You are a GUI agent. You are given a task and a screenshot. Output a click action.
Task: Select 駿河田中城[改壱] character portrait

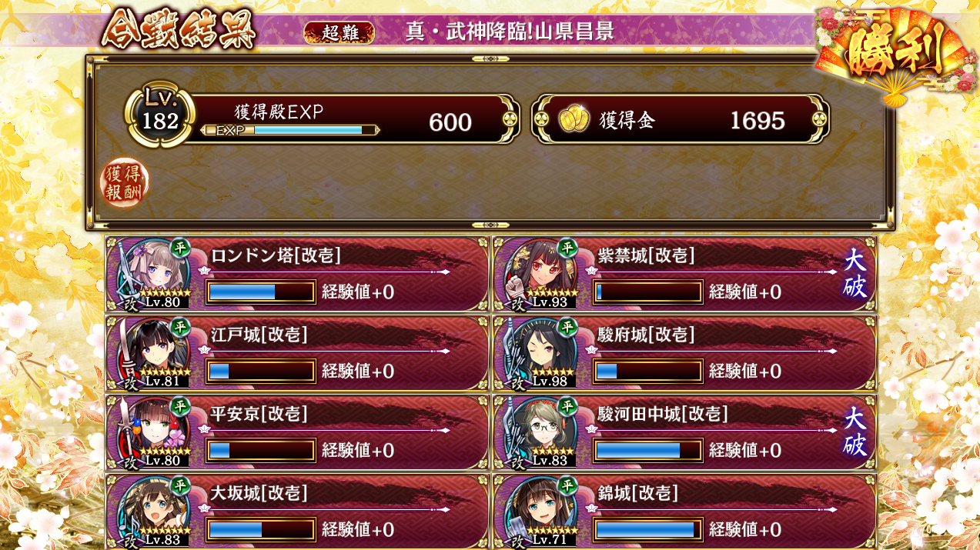pyautogui.click(x=539, y=432)
